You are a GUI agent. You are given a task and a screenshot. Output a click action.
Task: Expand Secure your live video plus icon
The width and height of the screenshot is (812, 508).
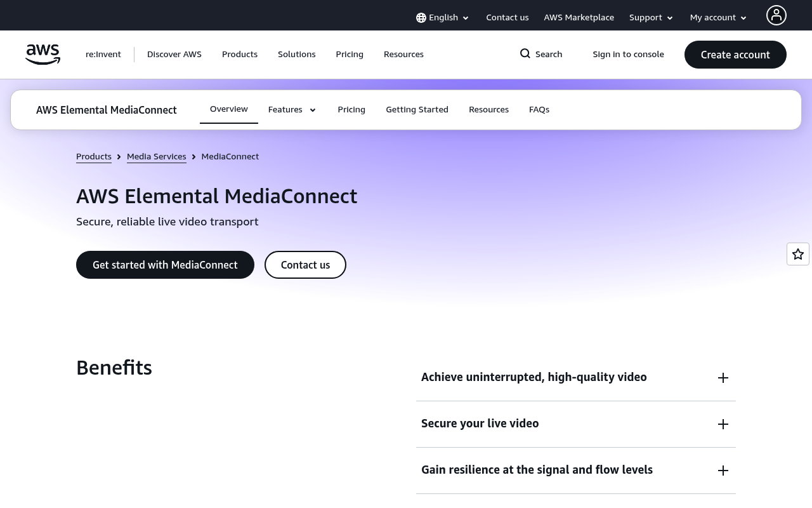723,424
